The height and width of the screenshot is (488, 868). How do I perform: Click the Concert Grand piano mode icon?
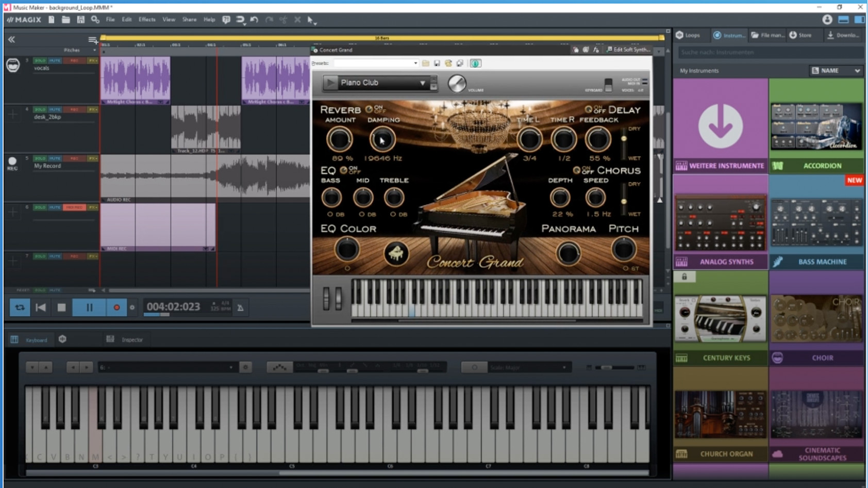click(x=396, y=253)
